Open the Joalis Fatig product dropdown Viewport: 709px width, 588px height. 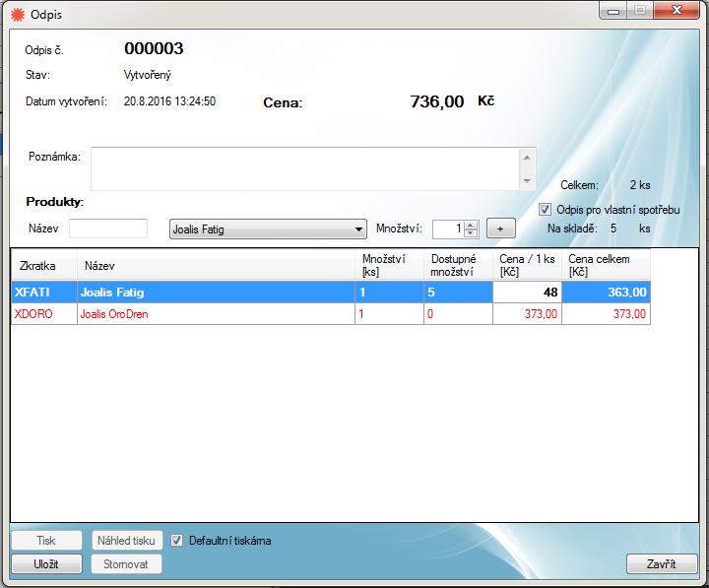click(268, 229)
